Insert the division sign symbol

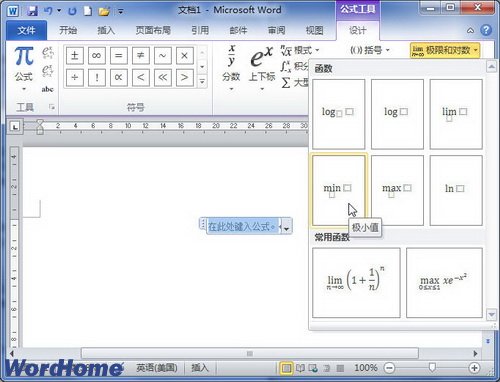[75, 77]
